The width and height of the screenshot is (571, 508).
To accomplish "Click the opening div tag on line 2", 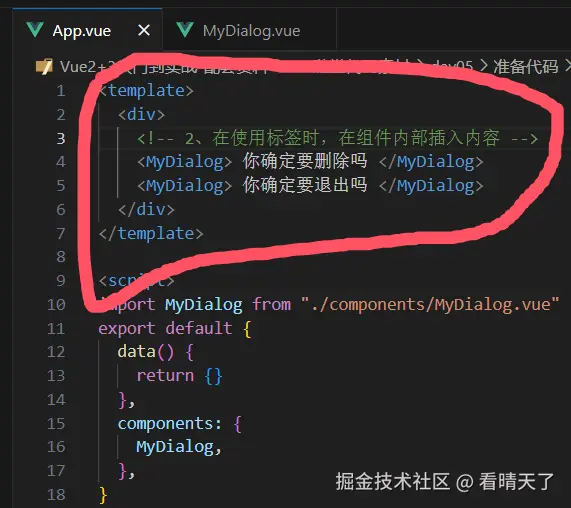I will coord(141,115).
